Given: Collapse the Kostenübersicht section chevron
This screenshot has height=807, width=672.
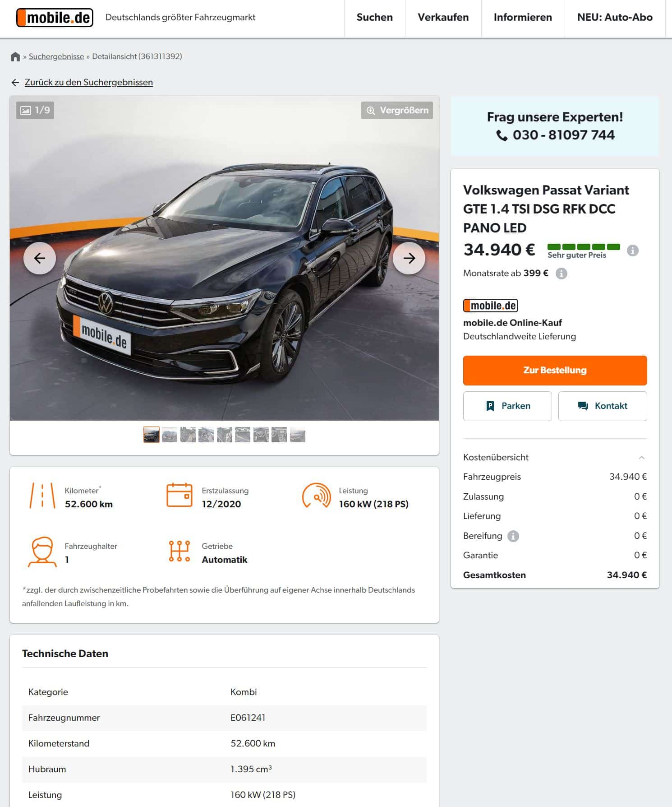Looking at the screenshot, I should pyautogui.click(x=641, y=457).
